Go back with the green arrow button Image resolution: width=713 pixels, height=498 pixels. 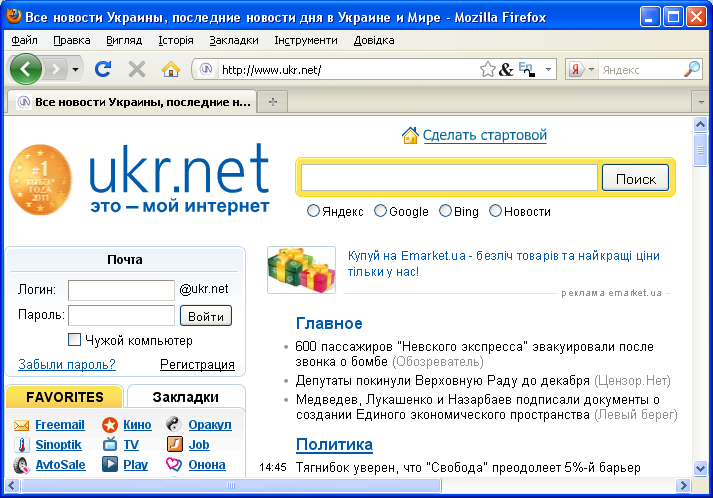(x=25, y=69)
